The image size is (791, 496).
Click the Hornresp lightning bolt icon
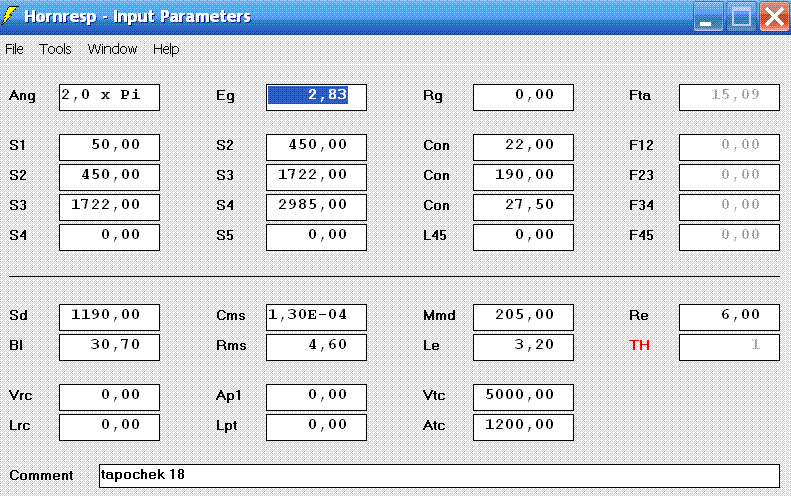click(x=10, y=15)
